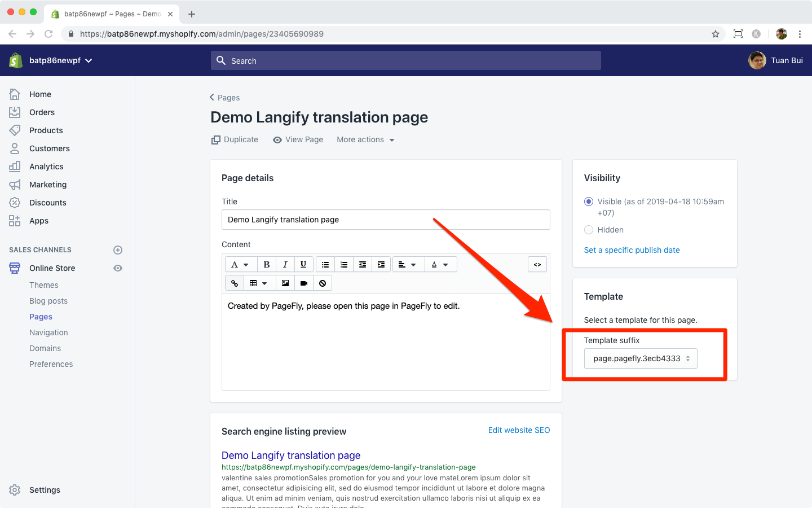Image resolution: width=812 pixels, height=508 pixels.
Task: Open the Insert table dropdown
Action: [x=258, y=283]
